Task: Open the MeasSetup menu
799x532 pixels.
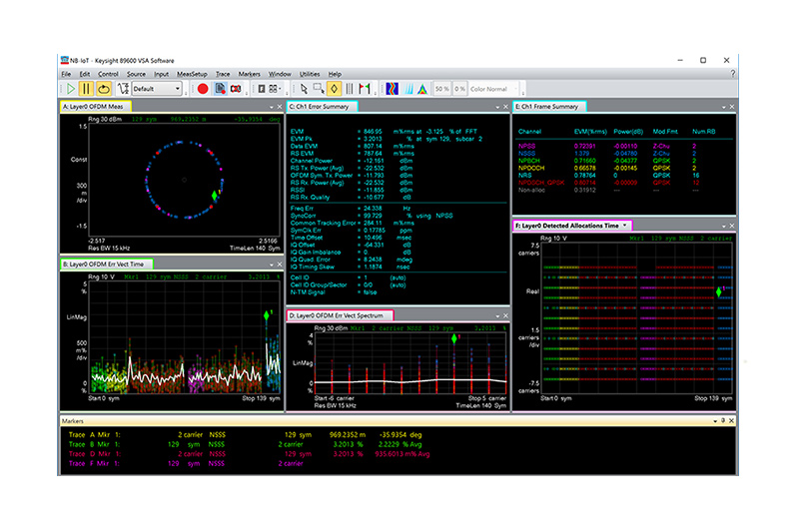Action: click(x=192, y=74)
